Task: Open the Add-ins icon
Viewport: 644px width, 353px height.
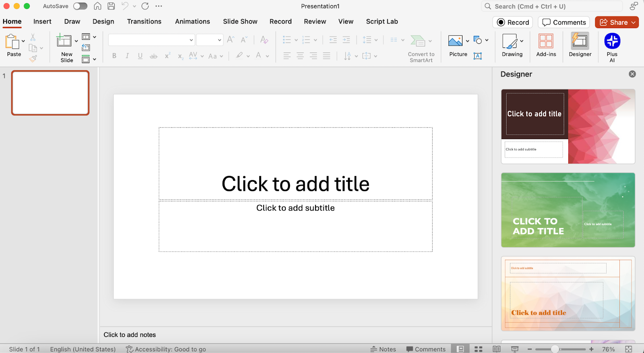Action: coord(546,41)
